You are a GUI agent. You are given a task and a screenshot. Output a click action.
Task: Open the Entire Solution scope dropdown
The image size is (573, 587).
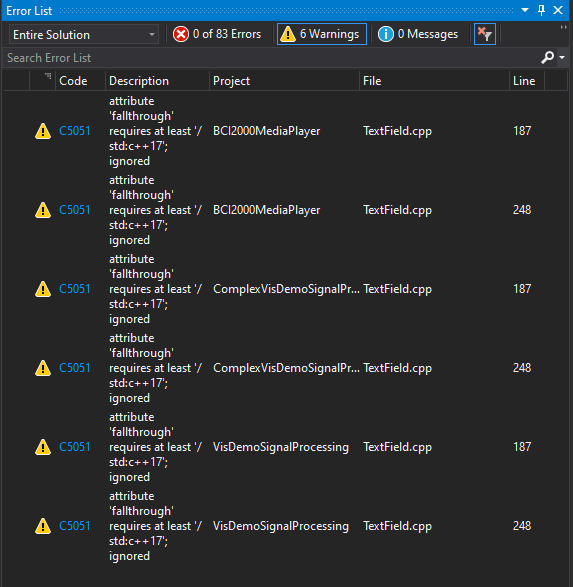click(x=84, y=35)
